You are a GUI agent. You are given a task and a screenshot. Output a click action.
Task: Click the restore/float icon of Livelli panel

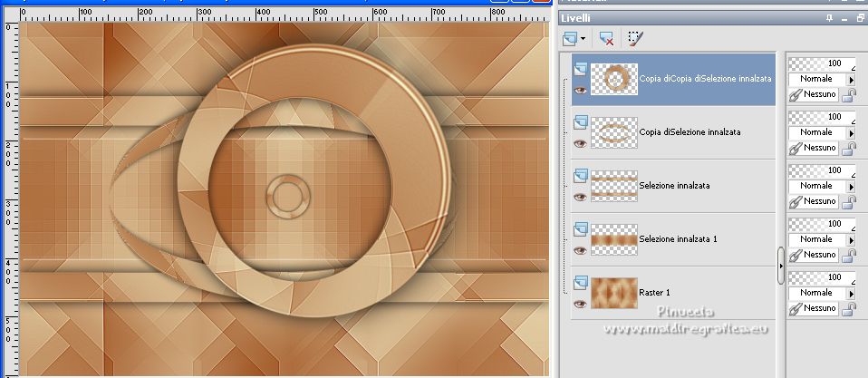pyautogui.click(x=860, y=18)
